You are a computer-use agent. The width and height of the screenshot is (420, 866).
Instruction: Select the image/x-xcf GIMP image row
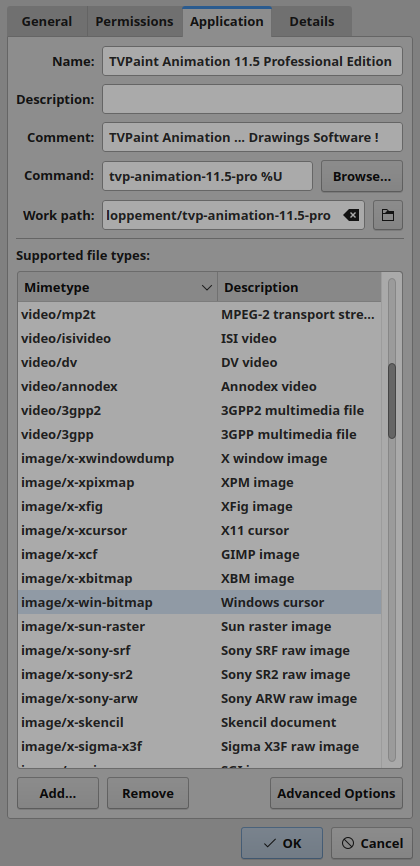200,555
